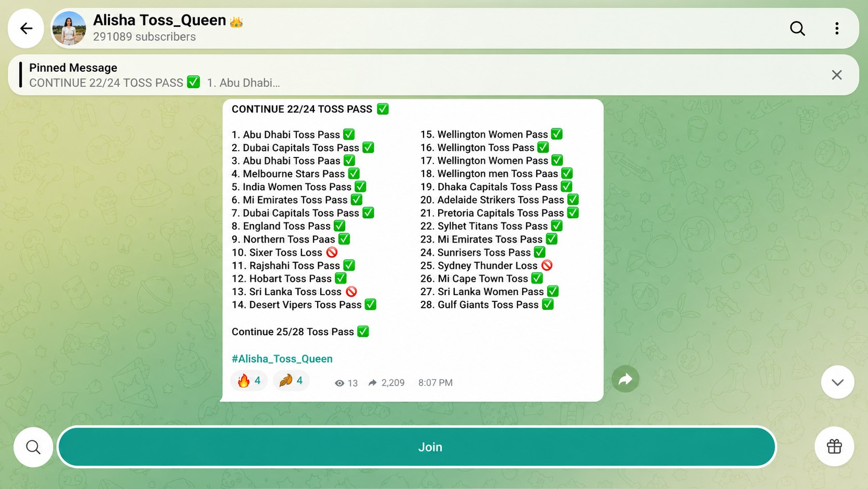The height and width of the screenshot is (489, 868).
Task: Select line 10. Sixer Toss Loss
Action: pos(284,253)
